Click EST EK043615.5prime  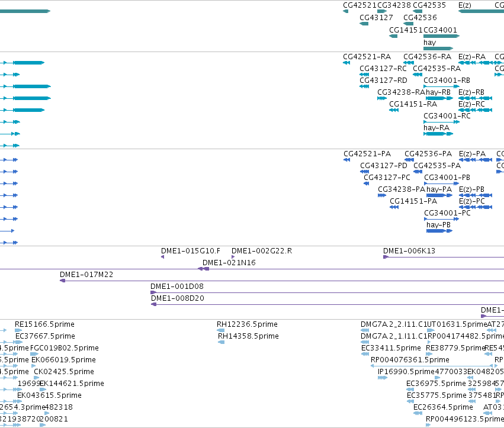(49, 395)
